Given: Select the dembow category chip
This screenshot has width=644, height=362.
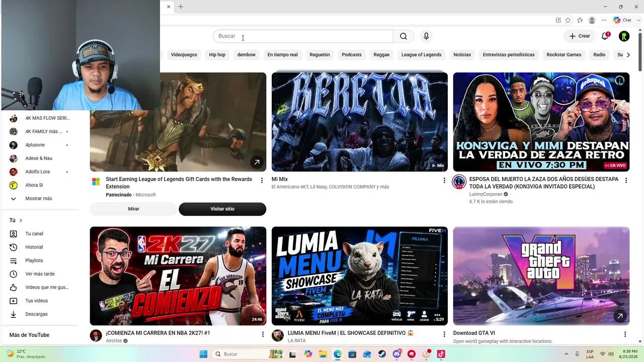Looking at the screenshot, I should pyautogui.click(x=247, y=55).
